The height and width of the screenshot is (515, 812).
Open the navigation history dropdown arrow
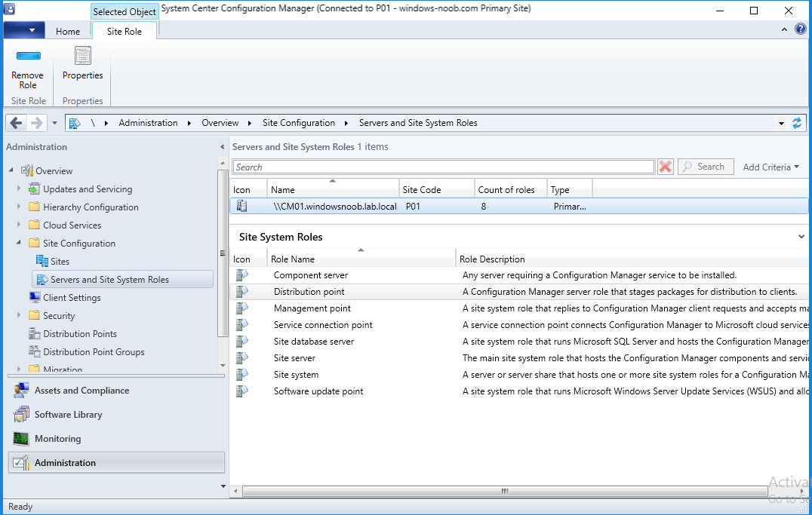pyautogui.click(x=54, y=123)
